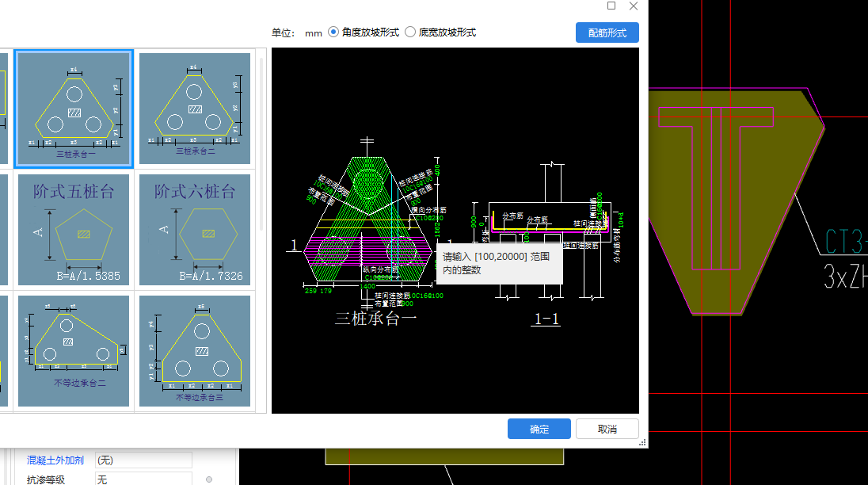Screen dimensions: 868x485
Task: Click the 抗渗等级 property label
Action: tap(46, 479)
